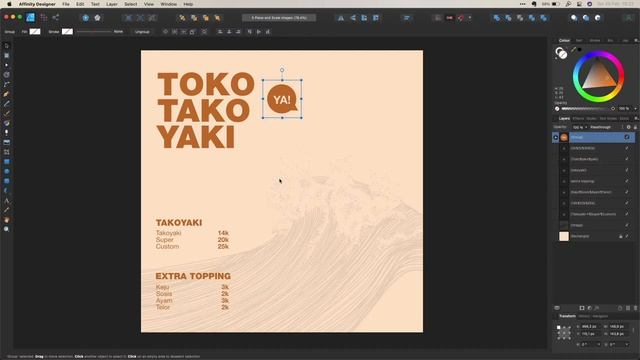Viewport: 640px width, 360px height.
Task: Open the layer opacity percentage dropdown
Action: tap(586, 127)
